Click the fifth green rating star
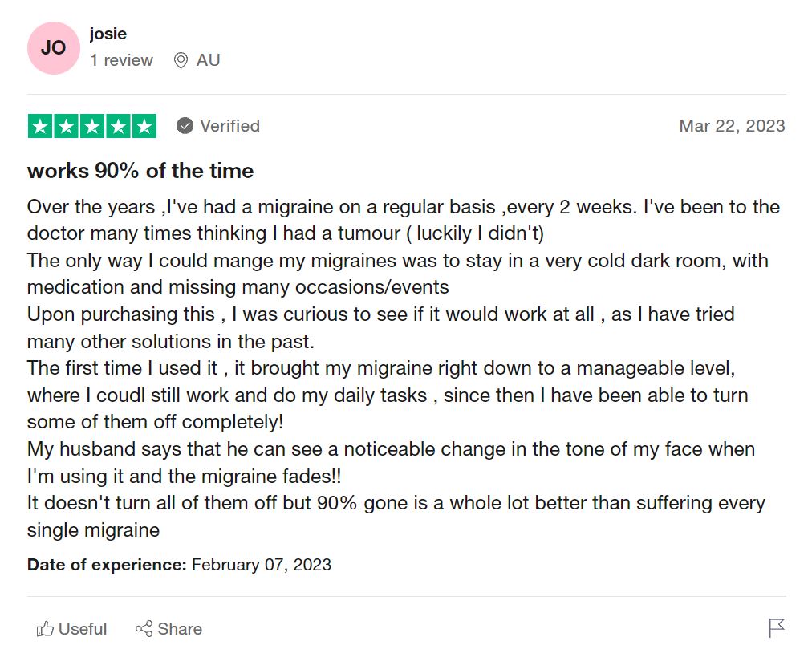This screenshot has width=812, height=649. pyautogui.click(x=144, y=126)
